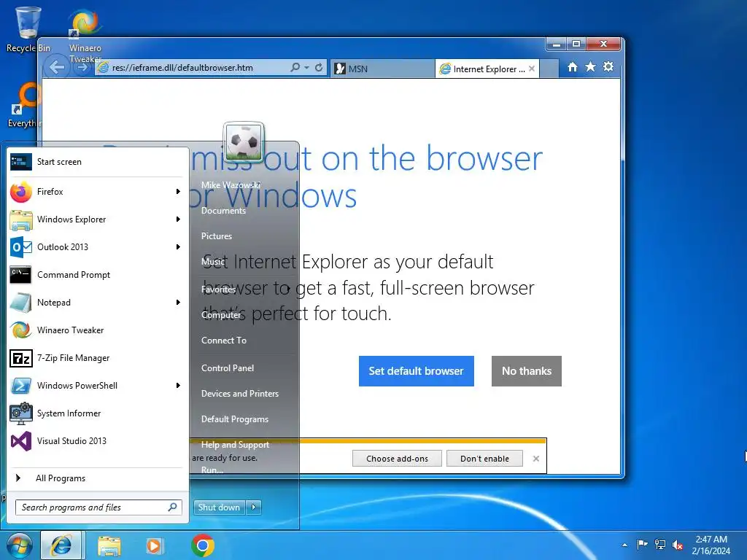Open Mike Wazowski user folder

coord(231,184)
